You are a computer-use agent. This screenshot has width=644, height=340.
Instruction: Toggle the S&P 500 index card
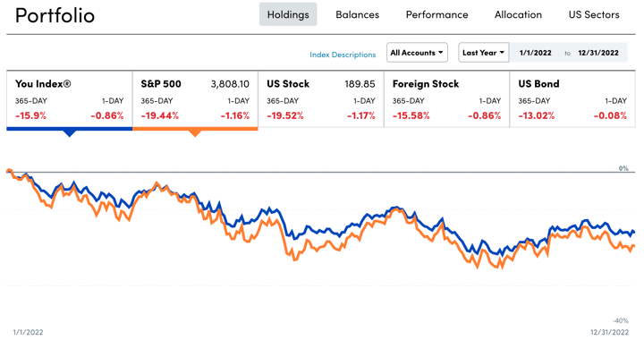[x=195, y=99]
